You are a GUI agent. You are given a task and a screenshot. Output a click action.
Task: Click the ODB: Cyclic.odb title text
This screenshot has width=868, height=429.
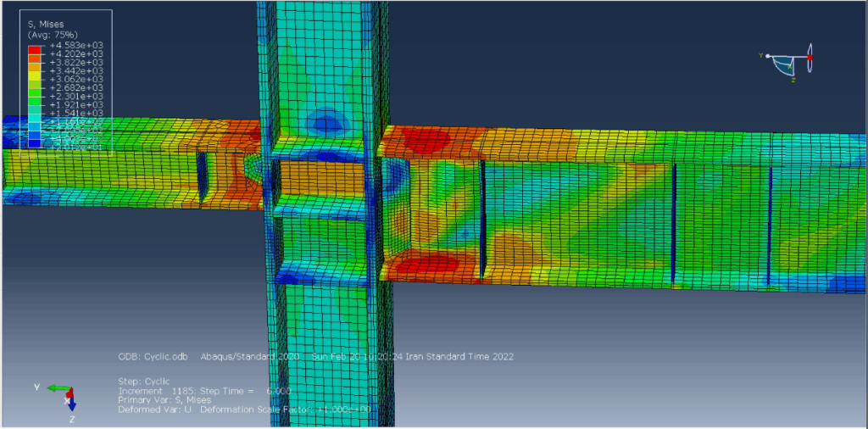coord(153,357)
